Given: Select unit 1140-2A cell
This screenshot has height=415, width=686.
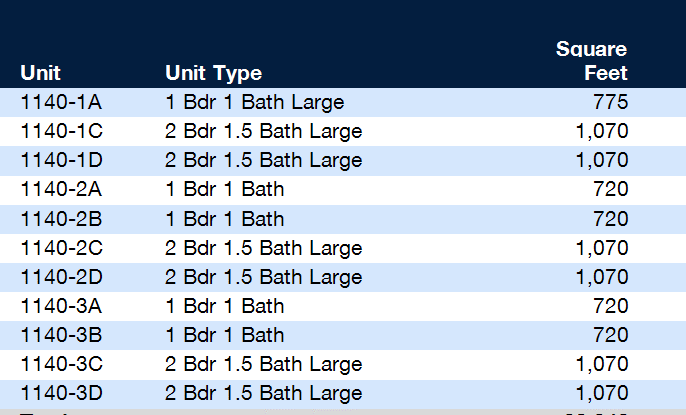Looking at the screenshot, I should coord(61,189).
